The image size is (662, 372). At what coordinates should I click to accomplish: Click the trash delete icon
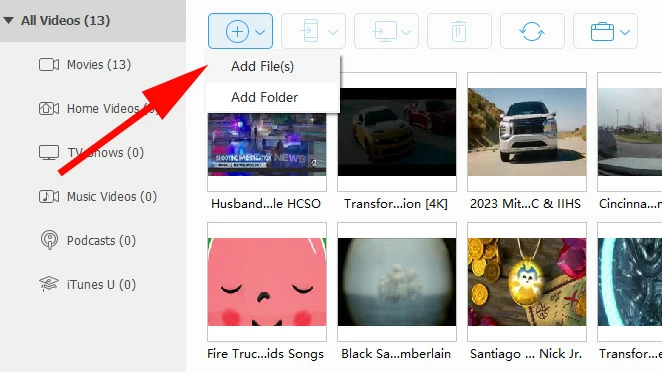click(x=459, y=31)
